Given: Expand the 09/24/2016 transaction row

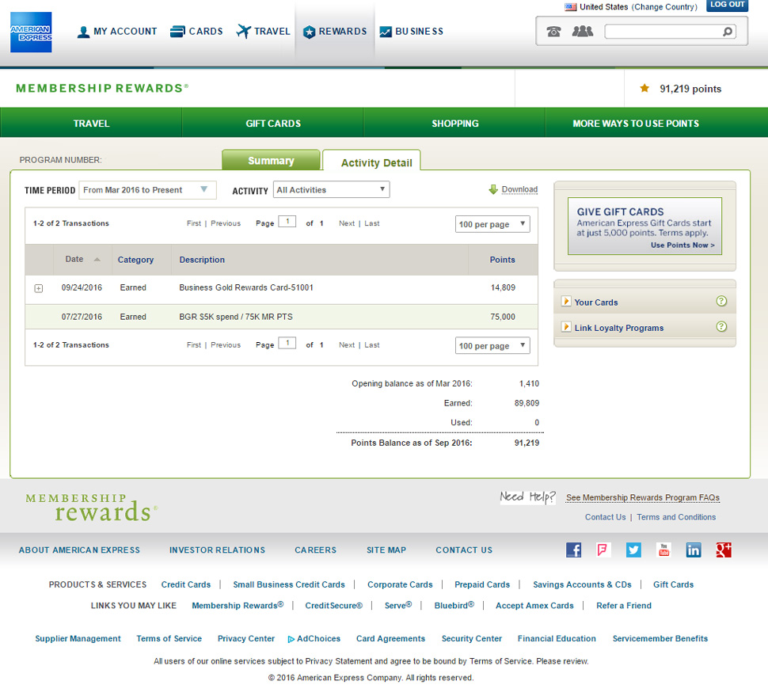Looking at the screenshot, I should coord(39,288).
